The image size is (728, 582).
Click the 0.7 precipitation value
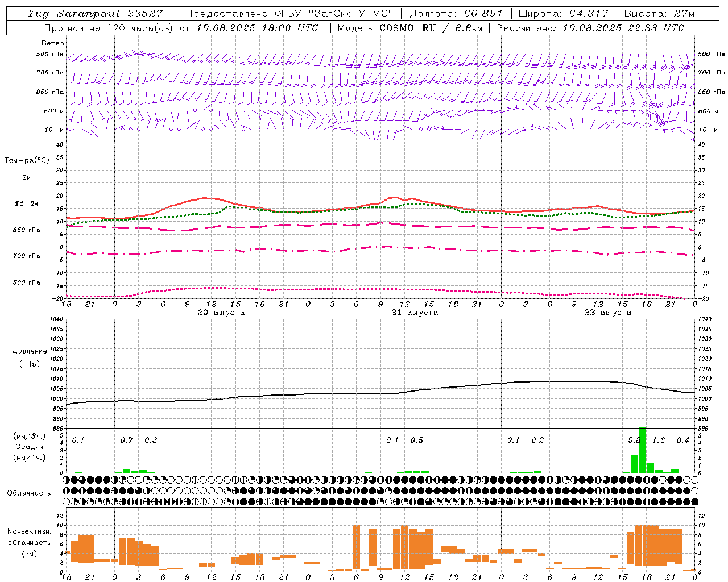pyautogui.click(x=126, y=440)
